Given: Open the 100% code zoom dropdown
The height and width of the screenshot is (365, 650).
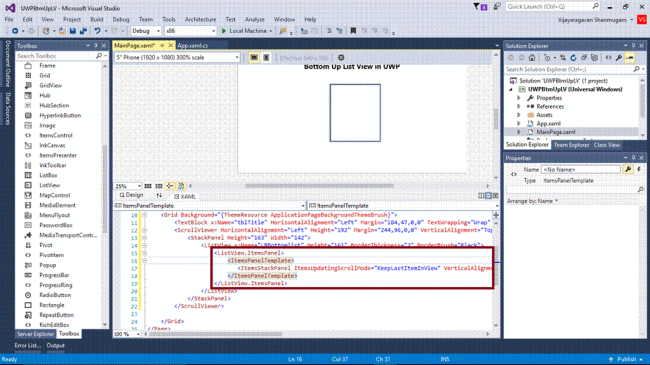Looking at the screenshot, I should (x=127, y=334).
